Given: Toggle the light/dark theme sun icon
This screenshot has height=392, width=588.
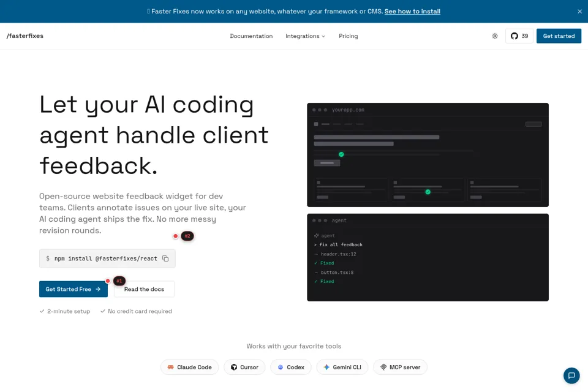Looking at the screenshot, I should point(495,36).
